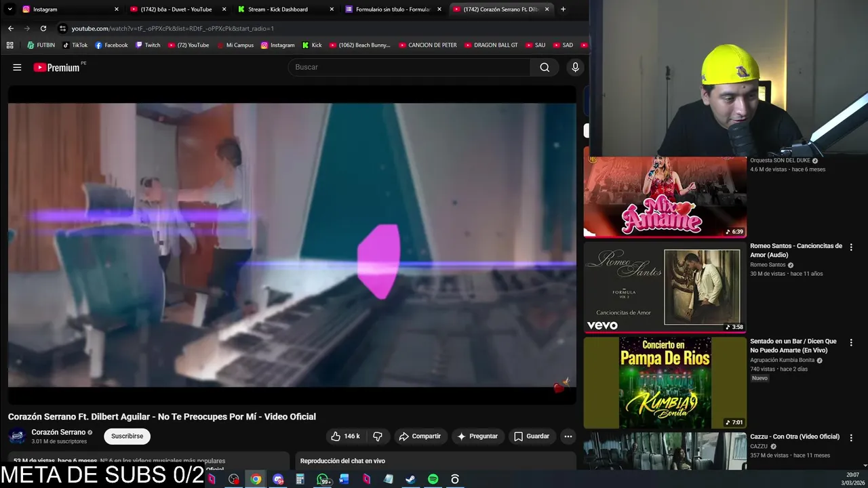
Task: Click the Preguntar button
Action: pos(477,436)
